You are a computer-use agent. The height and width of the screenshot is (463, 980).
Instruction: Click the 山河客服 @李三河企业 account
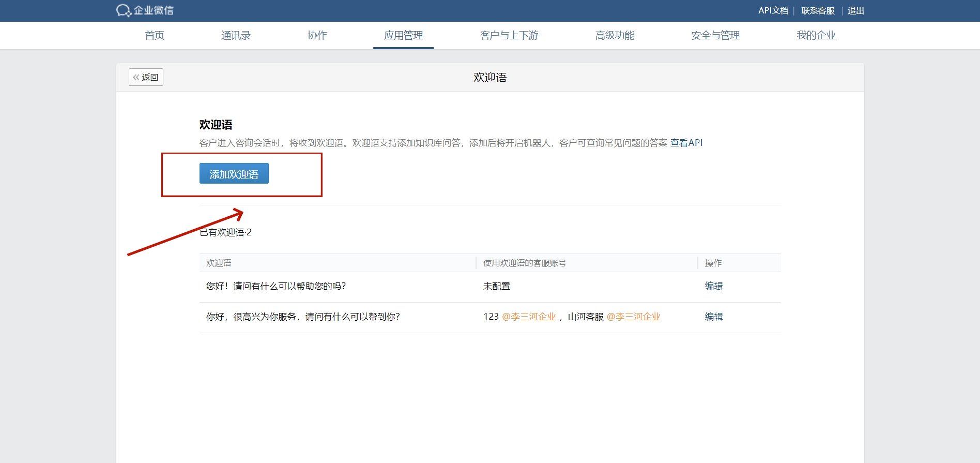tap(614, 317)
